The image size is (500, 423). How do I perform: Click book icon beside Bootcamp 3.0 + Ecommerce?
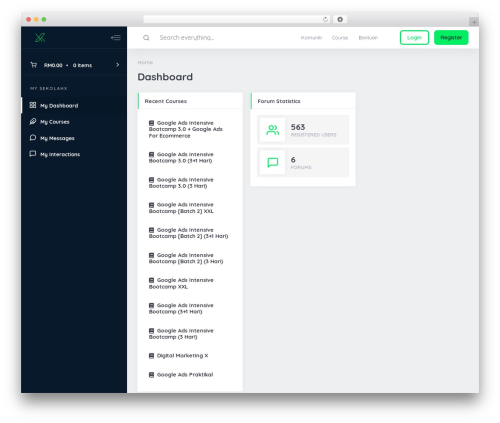(x=151, y=123)
